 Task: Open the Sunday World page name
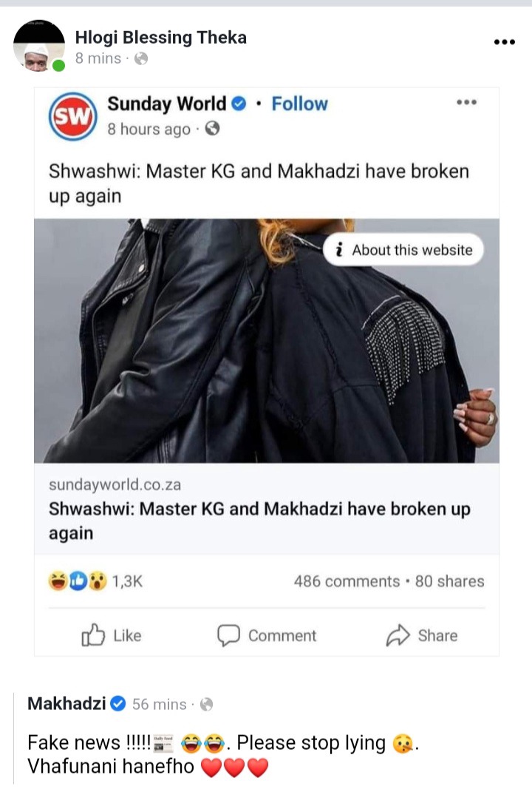pos(167,104)
